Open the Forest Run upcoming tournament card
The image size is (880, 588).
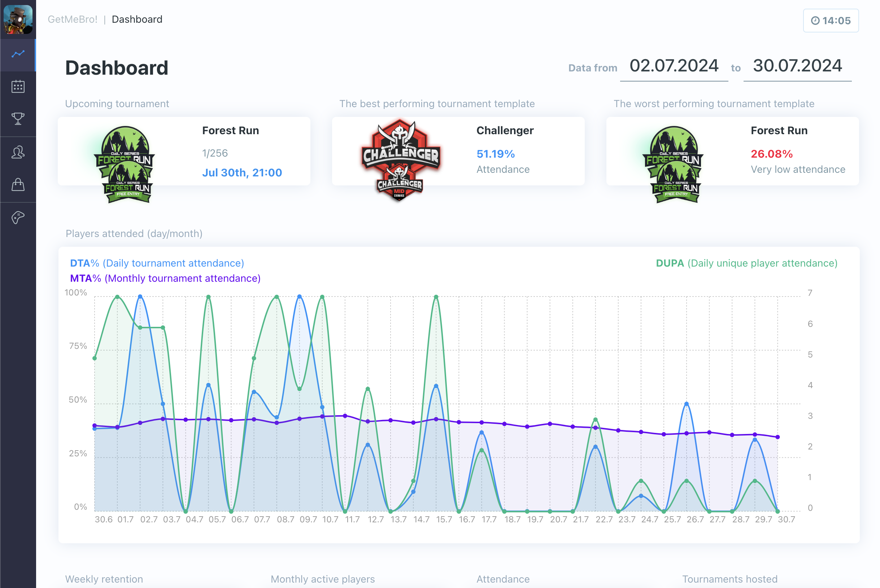184,152
